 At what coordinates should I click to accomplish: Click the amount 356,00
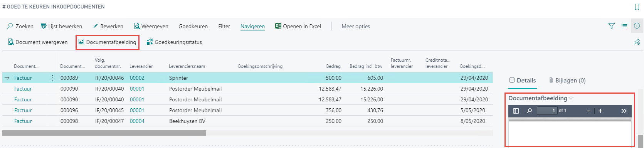click(x=333, y=110)
